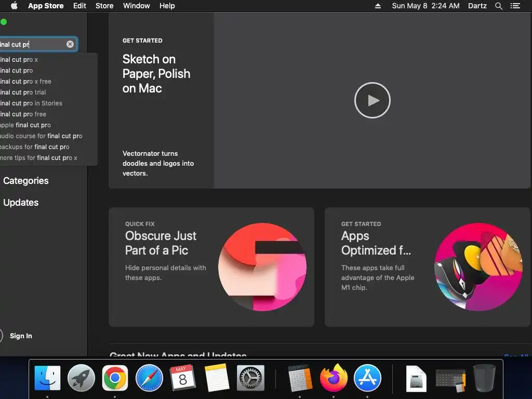The height and width of the screenshot is (399, 532).
Task: Open the Apple menu
Action: pyautogui.click(x=14, y=6)
